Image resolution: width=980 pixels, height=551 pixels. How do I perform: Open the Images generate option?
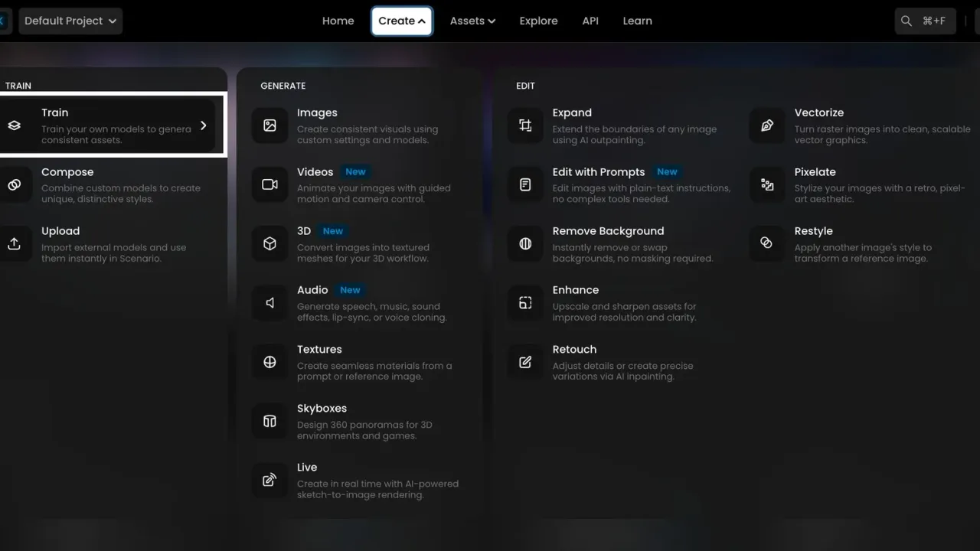317,112
